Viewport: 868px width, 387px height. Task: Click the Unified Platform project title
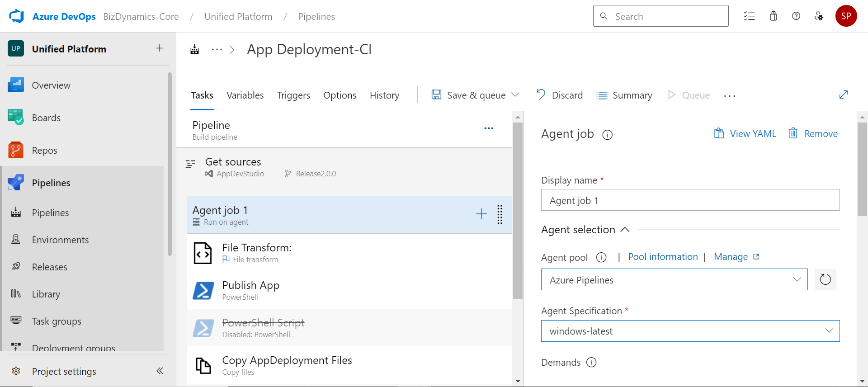[x=69, y=49]
